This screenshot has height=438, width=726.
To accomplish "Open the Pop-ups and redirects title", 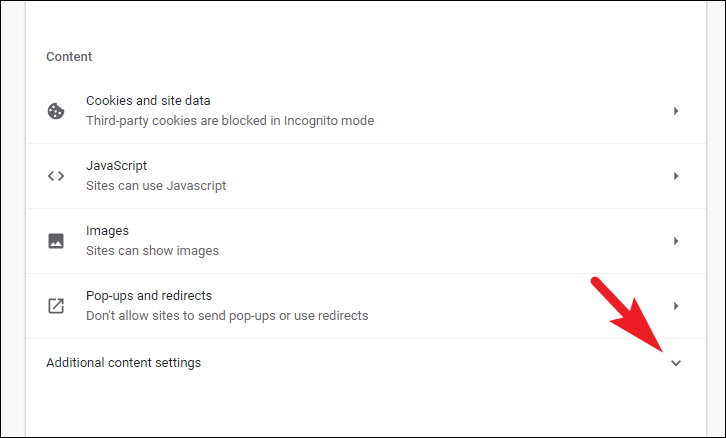I will 149,296.
